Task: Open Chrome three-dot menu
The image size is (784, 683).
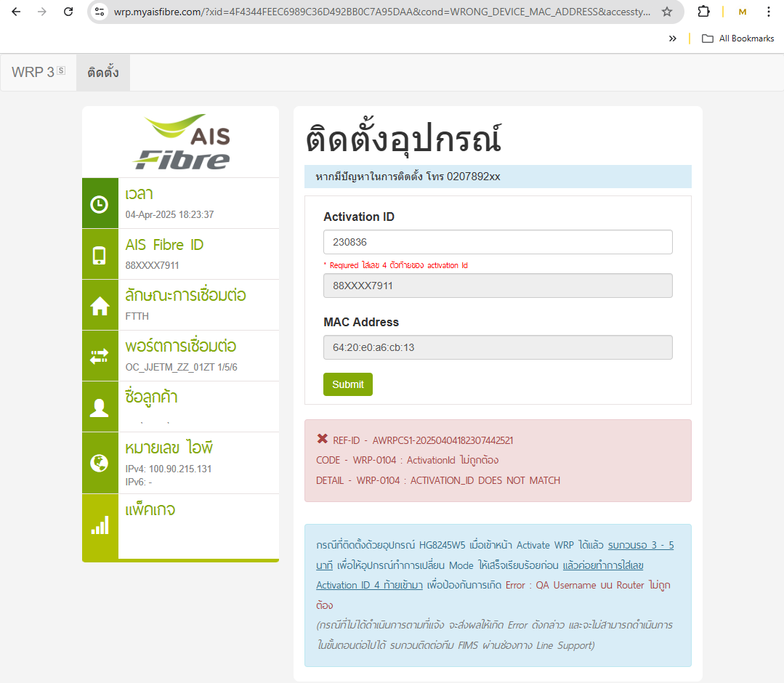Action: coord(769,12)
